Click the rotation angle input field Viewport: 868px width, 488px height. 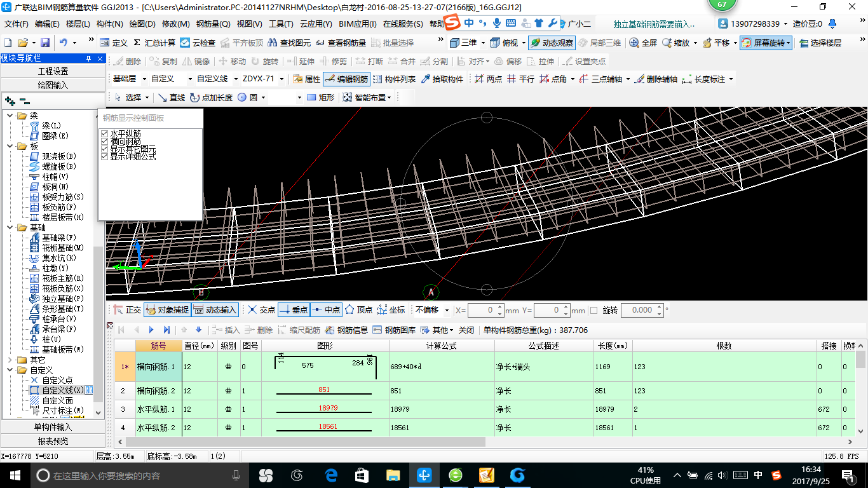coord(642,310)
